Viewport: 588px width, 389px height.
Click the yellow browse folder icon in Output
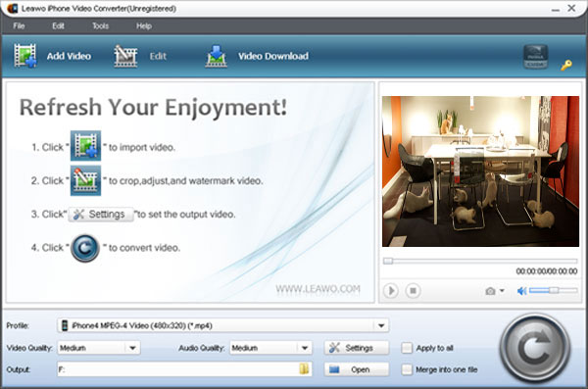click(x=304, y=369)
